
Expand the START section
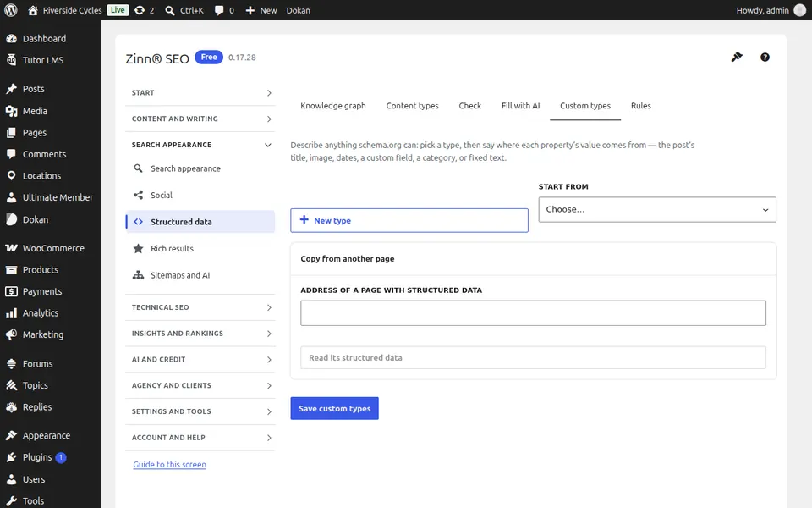200,93
